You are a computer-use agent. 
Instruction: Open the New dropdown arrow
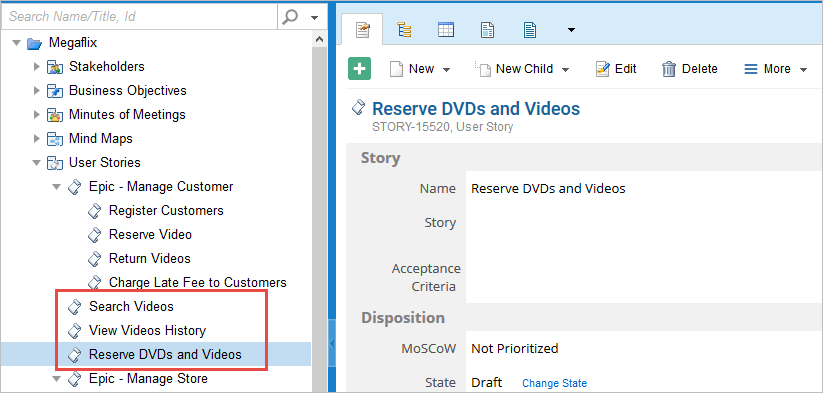(447, 70)
